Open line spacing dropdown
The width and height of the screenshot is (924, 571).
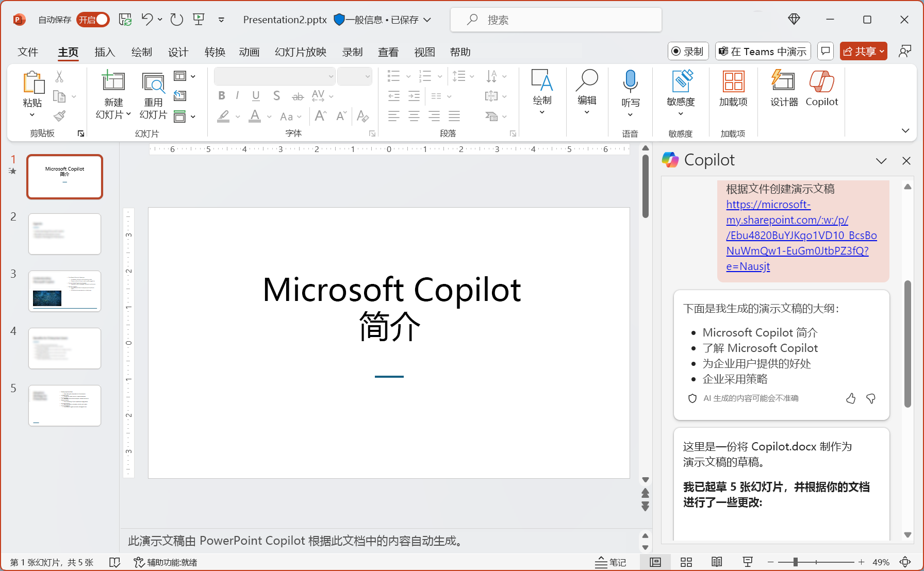pyautogui.click(x=463, y=76)
